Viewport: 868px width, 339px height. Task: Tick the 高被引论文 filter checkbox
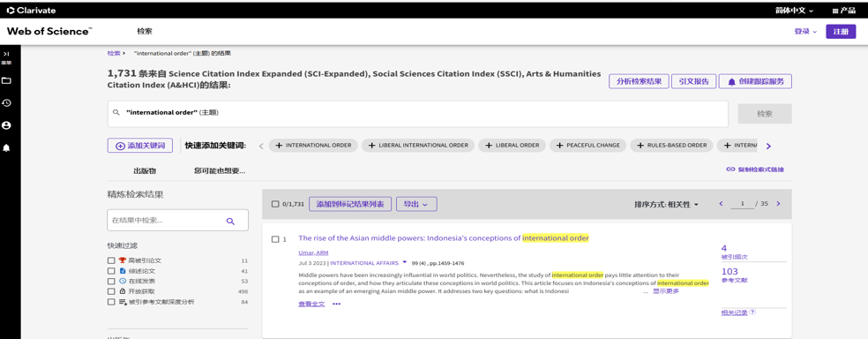(111, 260)
